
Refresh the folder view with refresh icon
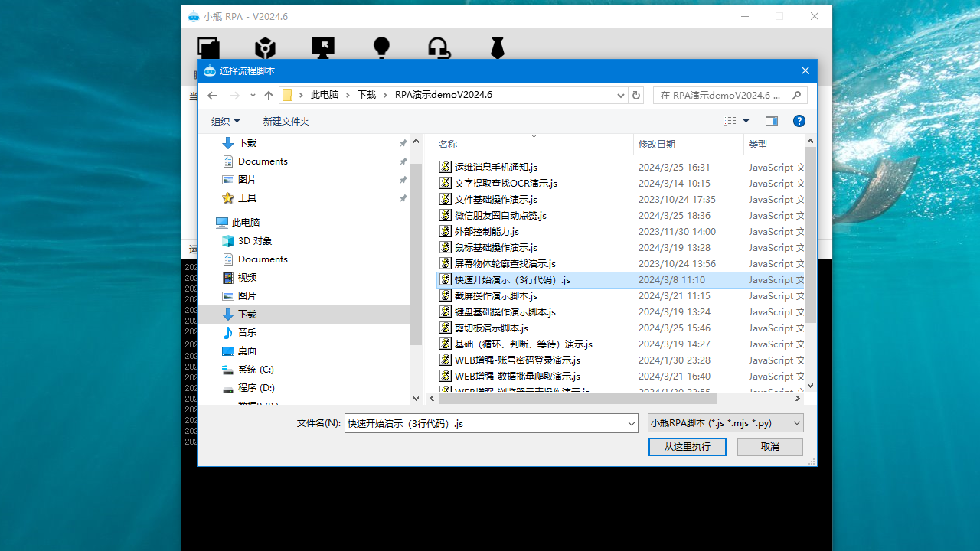[x=635, y=95]
